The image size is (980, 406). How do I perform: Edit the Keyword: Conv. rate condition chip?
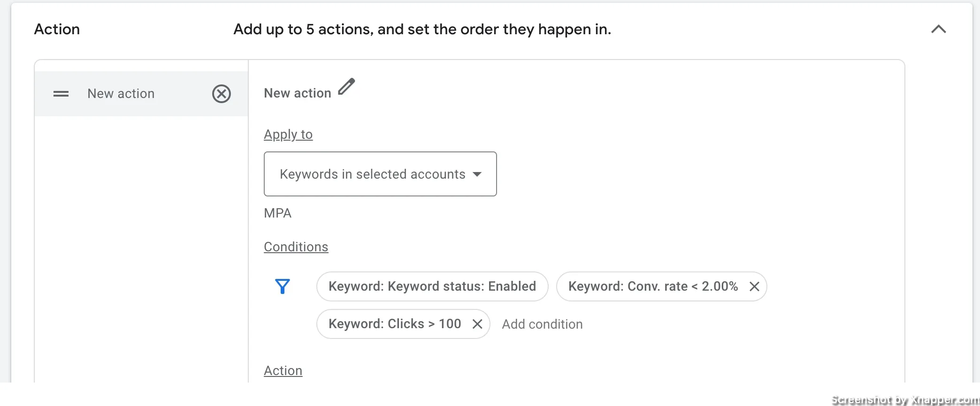(x=653, y=286)
